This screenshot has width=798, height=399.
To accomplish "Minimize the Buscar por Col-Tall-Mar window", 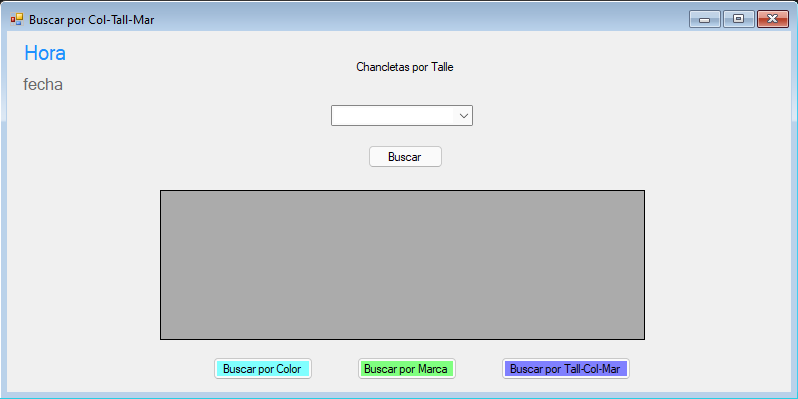I will pos(704,19).
